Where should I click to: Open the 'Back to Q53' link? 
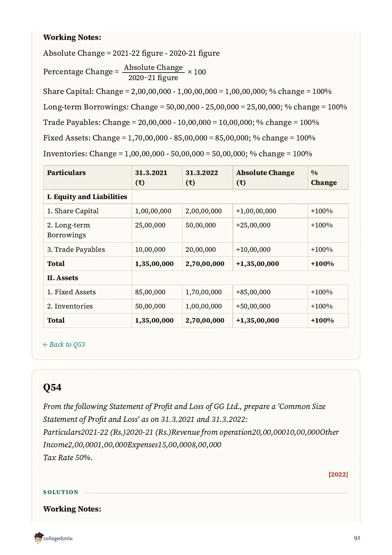pyautogui.click(x=64, y=344)
